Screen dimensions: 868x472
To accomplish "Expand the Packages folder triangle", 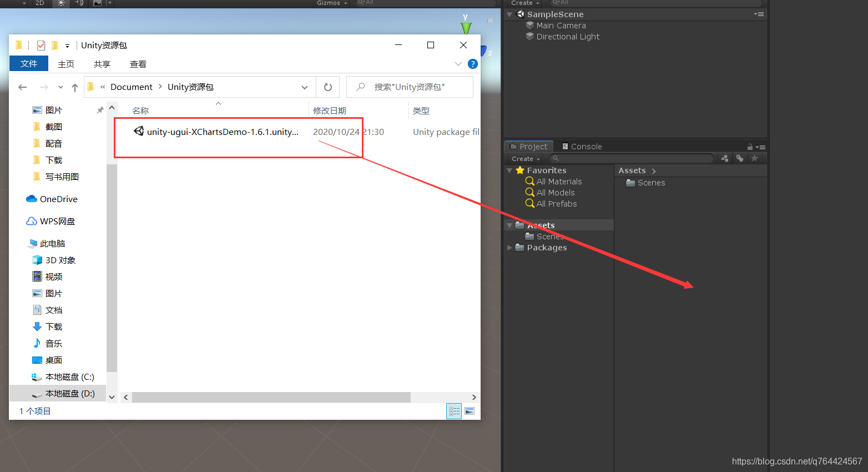I will 509,248.
